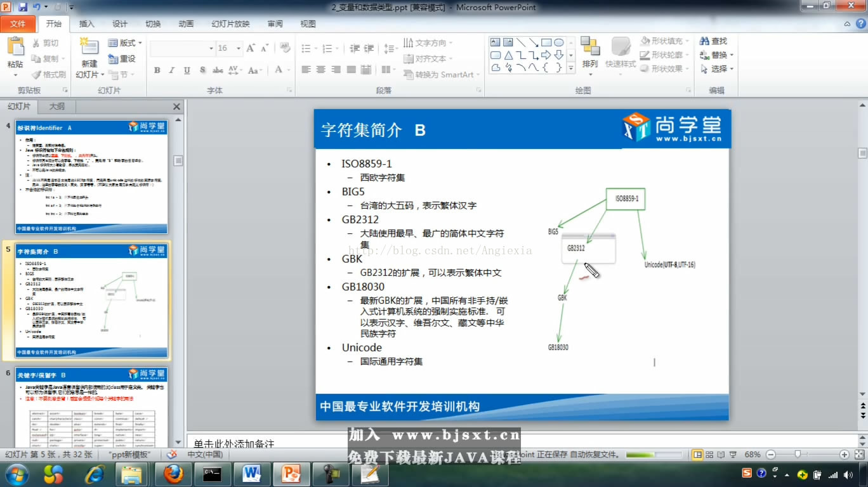This screenshot has height=487, width=868.
Task: Toggle Underline formatting
Action: click(x=187, y=70)
